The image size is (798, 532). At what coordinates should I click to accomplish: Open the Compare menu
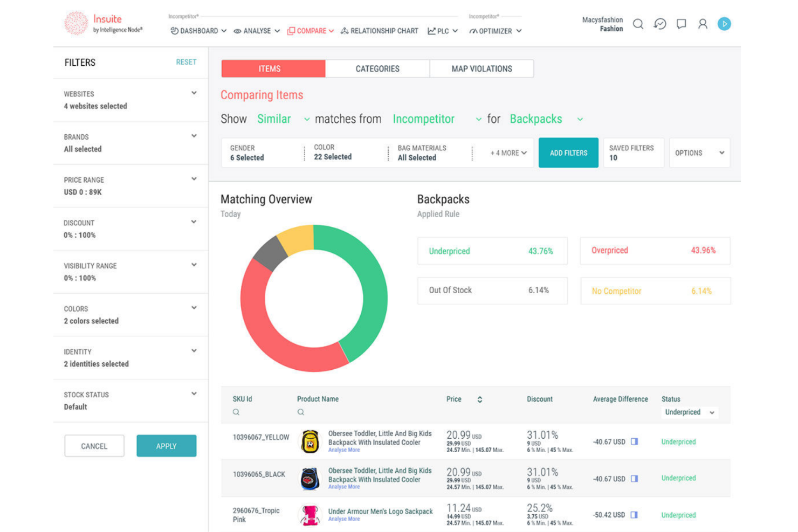(x=311, y=31)
